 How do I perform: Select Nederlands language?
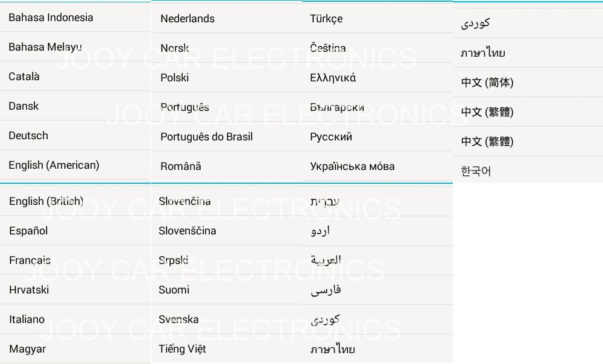tap(188, 19)
